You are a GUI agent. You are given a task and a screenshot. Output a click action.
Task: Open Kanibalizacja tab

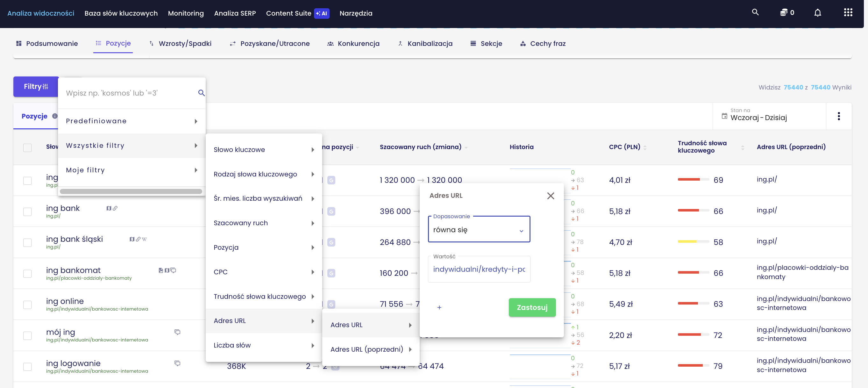point(425,44)
